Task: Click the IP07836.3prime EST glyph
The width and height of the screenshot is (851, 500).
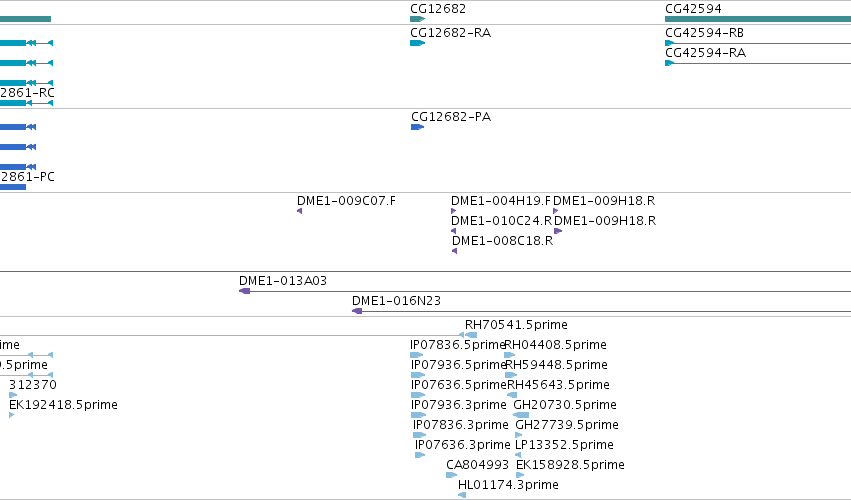Action: (420, 435)
